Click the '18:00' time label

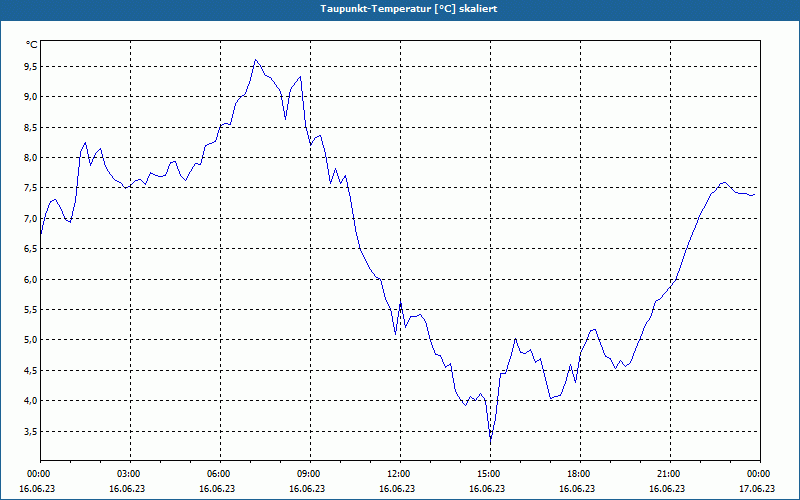578,474
